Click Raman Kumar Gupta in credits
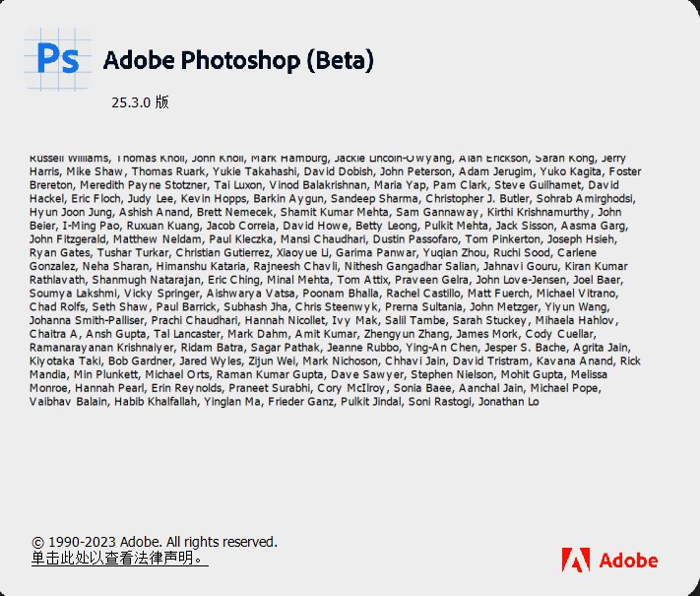The height and width of the screenshot is (596, 700). pos(267,375)
